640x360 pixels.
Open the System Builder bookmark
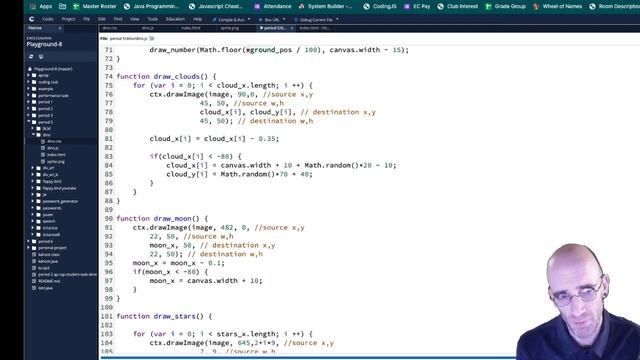tap(326, 7)
